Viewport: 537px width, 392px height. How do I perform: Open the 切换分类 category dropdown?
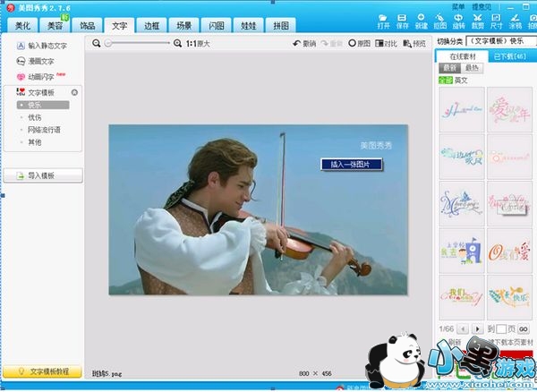tap(500, 41)
